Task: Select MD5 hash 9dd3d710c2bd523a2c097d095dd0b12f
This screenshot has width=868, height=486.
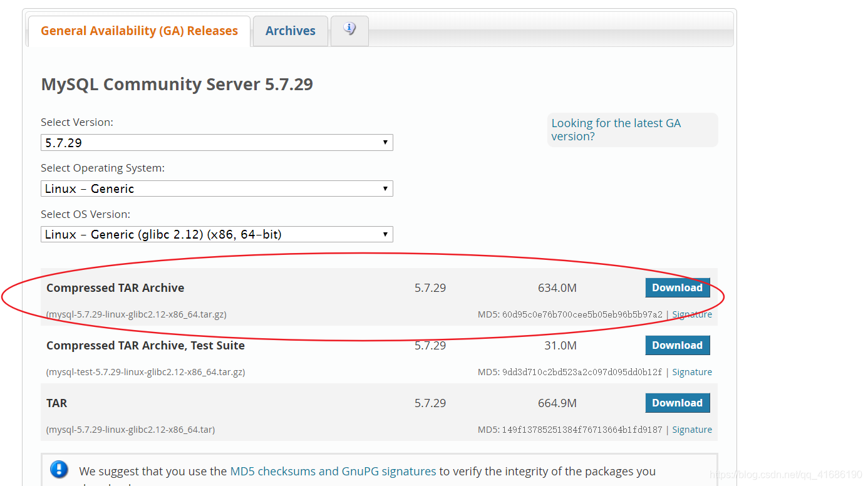Action: 582,372
